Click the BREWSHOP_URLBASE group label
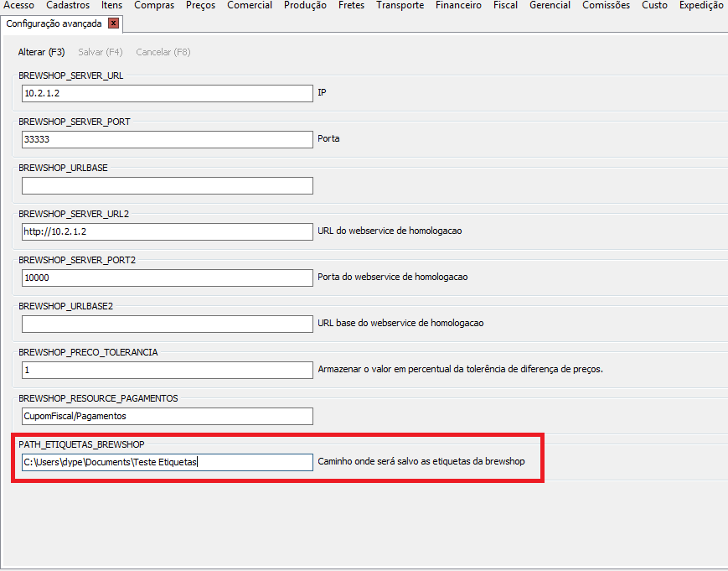728x571 pixels. click(x=63, y=168)
